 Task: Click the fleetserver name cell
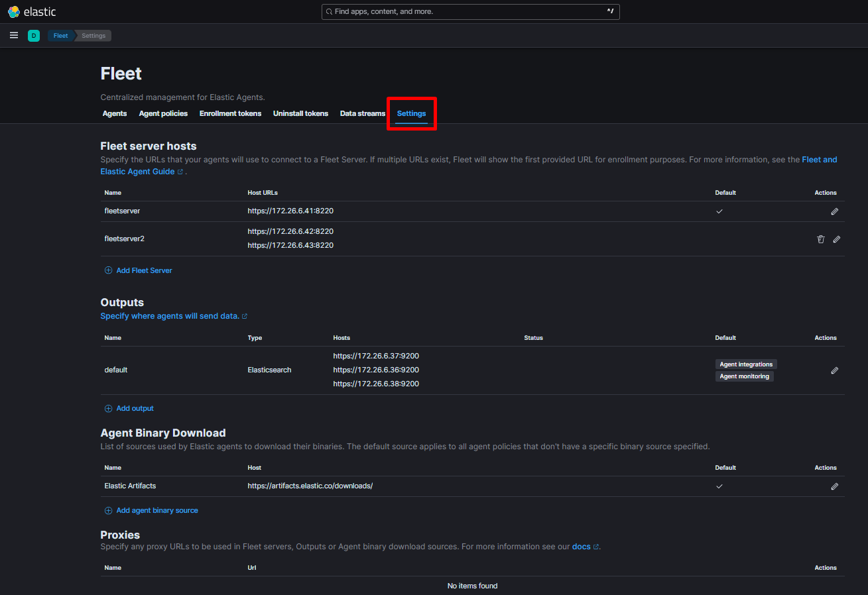122,211
